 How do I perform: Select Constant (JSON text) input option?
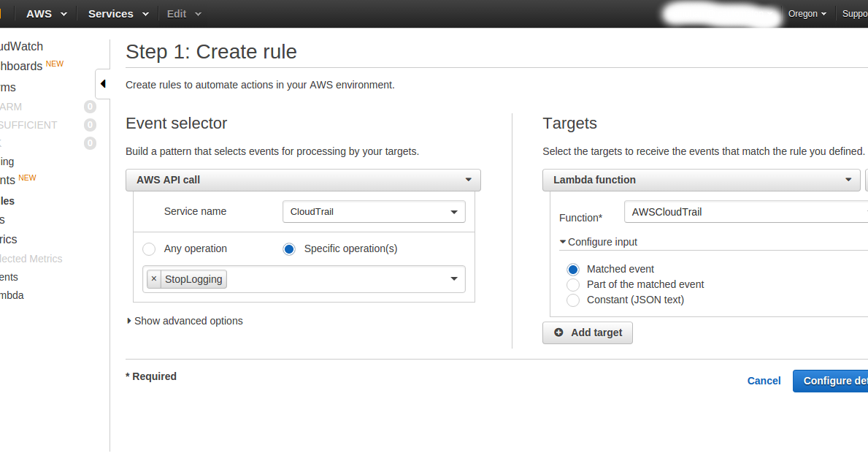pos(573,300)
